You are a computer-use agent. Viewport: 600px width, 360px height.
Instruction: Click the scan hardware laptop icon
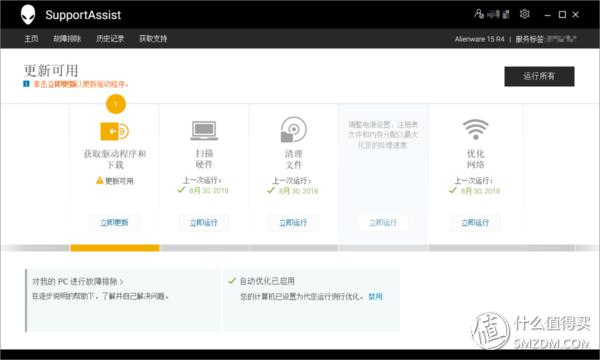coord(204,131)
